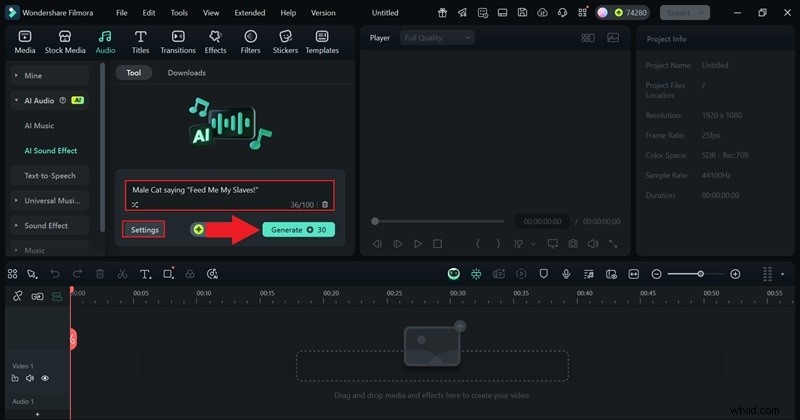Click the voiceover microphone icon
The image size is (800, 420).
point(566,274)
